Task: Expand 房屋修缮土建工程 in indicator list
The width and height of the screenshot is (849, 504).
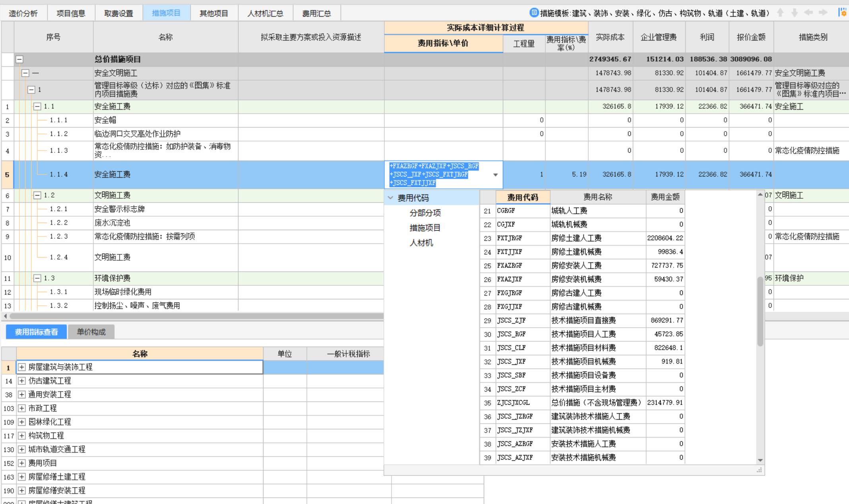Action: point(22,477)
